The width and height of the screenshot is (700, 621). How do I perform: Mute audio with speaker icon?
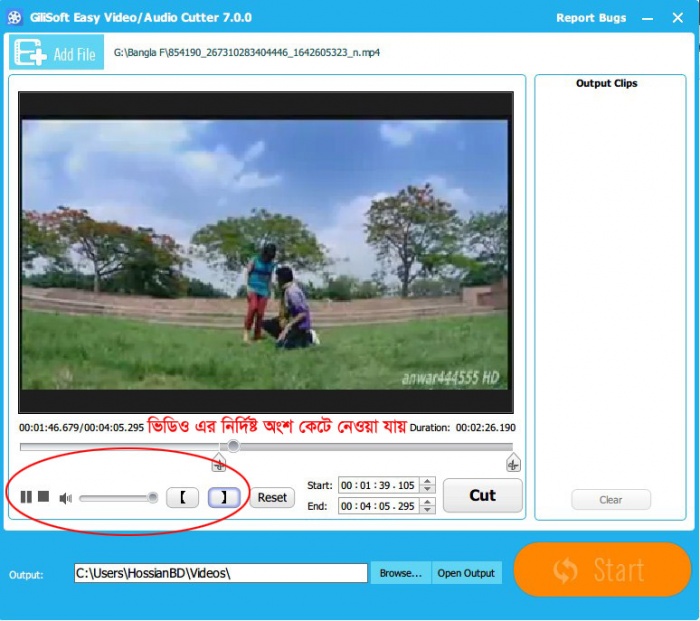click(x=66, y=498)
